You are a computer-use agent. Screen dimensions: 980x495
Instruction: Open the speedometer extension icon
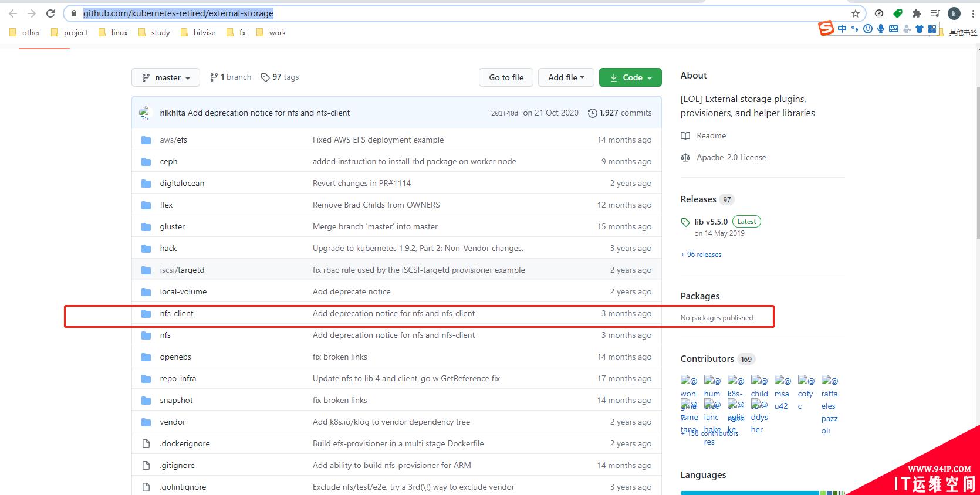(x=879, y=13)
